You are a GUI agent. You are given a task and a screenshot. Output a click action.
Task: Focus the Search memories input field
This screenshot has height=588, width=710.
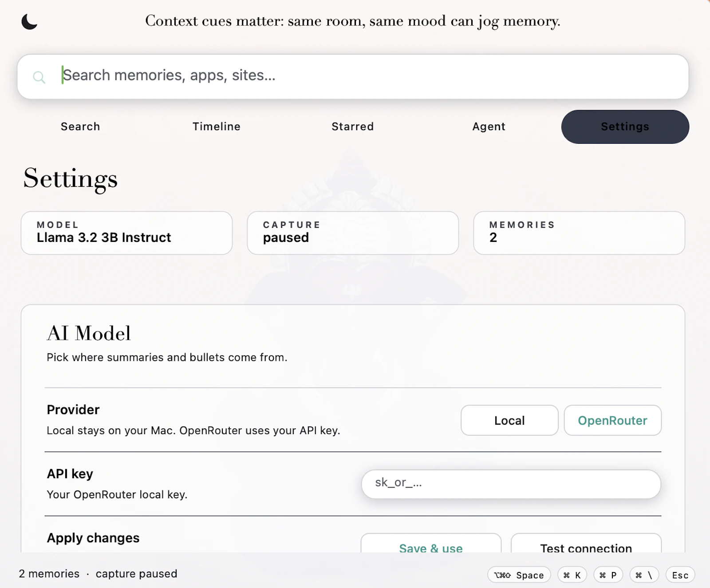click(353, 76)
